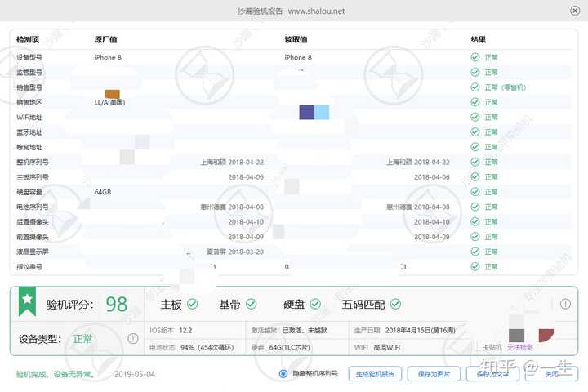Open info icon at right of 五码匹配 row
This screenshot has height=392, width=588.
pos(565,304)
